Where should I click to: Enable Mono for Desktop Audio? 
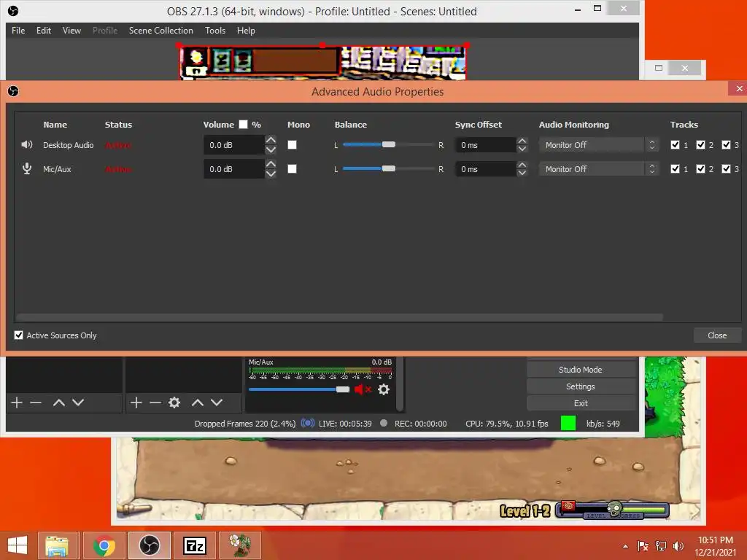click(x=292, y=145)
